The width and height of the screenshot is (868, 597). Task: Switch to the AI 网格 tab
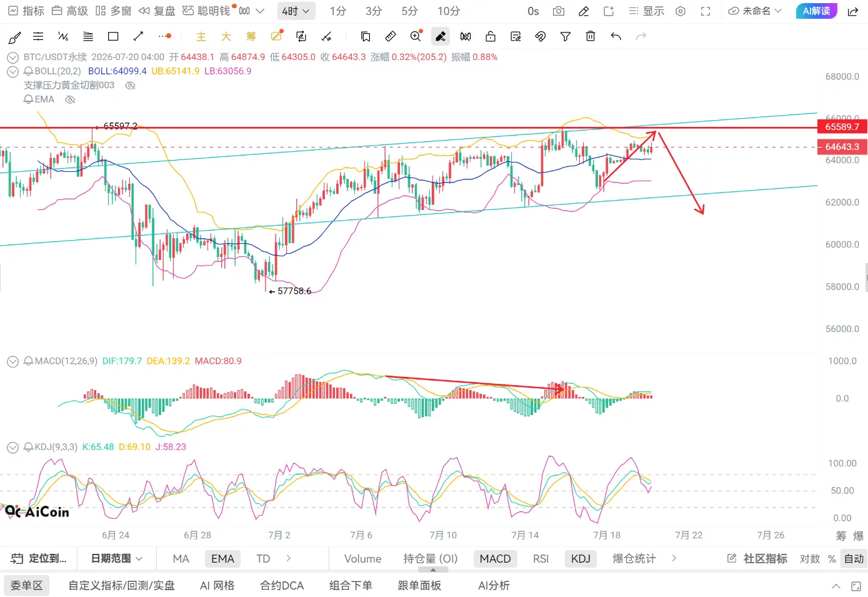[217, 586]
